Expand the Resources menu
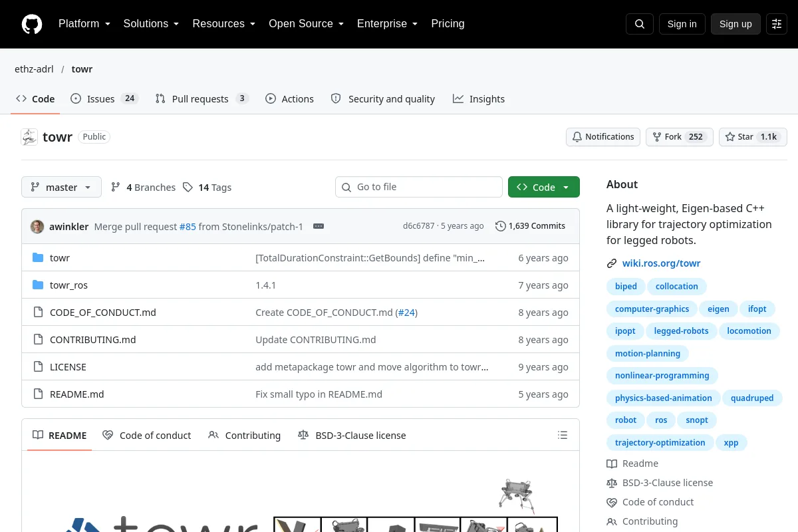The width and height of the screenshot is (798, 532). click(x=224, y=24)
